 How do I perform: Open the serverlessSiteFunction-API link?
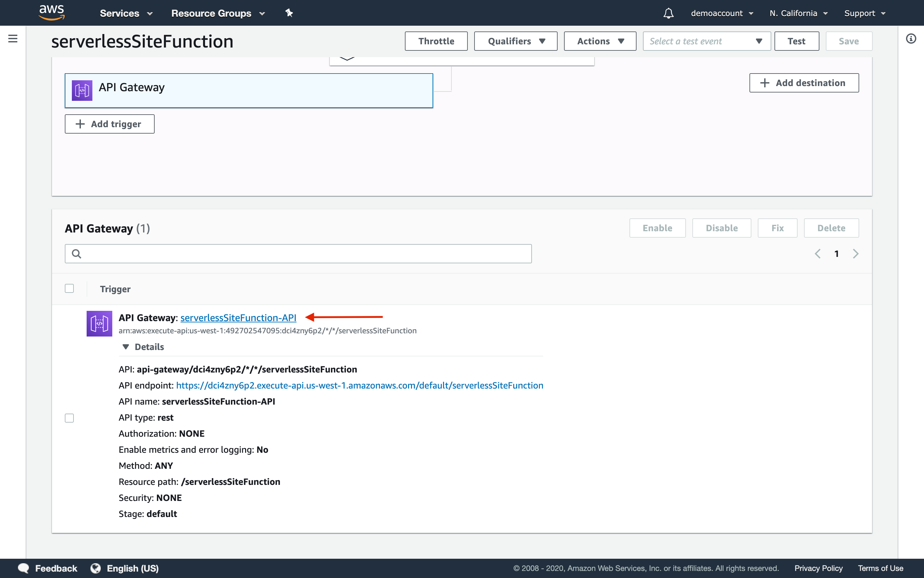click(x=238, y=317)
